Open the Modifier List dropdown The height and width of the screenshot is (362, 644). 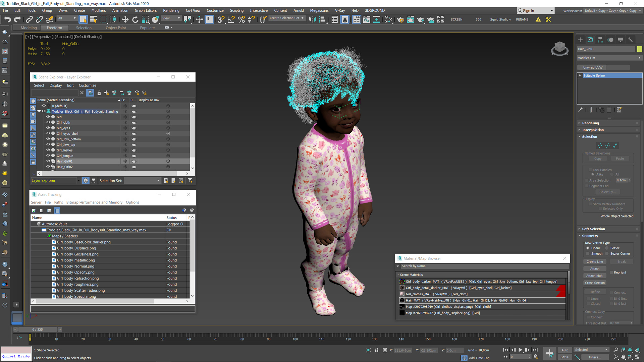pos(609,58)
